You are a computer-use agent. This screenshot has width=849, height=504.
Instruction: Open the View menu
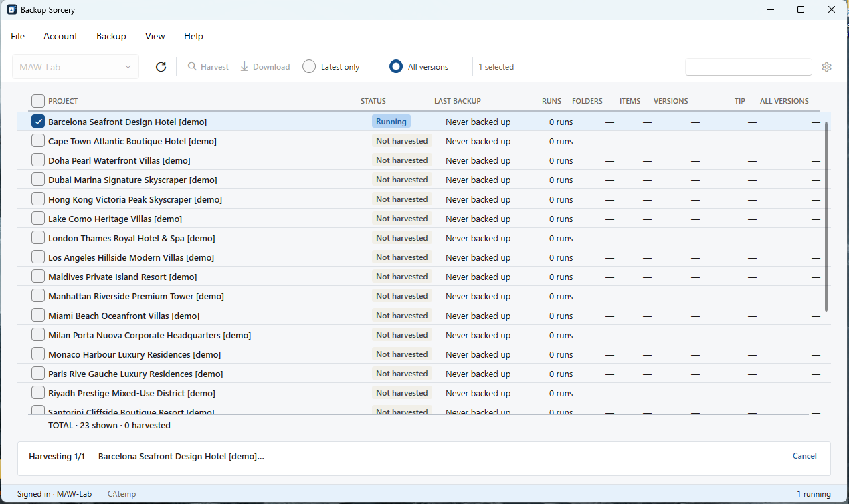[155, 36]
